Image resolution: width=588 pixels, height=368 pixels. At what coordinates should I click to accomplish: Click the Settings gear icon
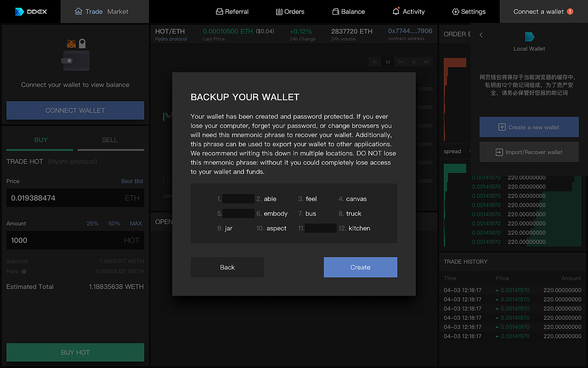[455, 11]
